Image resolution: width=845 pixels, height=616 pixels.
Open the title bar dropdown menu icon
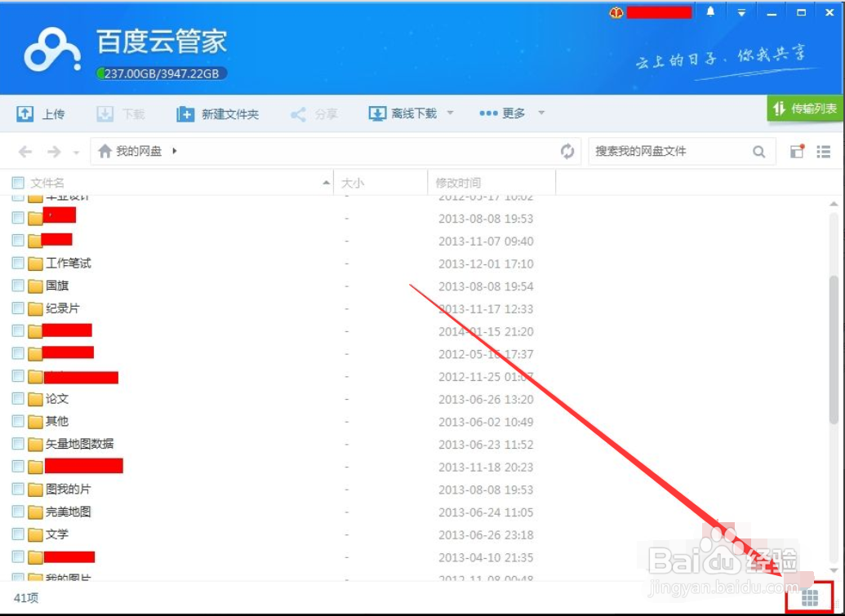[741, 12]
